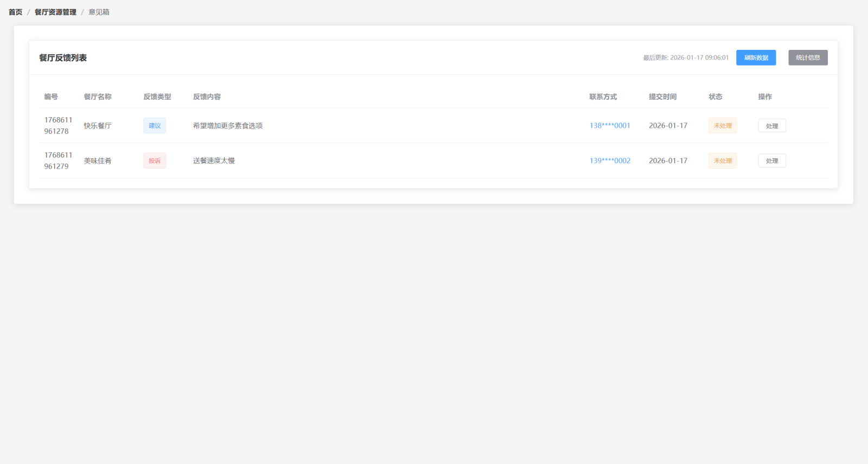Click the red 投诉 type tag

pyautogui.click(x=155, y=161)
